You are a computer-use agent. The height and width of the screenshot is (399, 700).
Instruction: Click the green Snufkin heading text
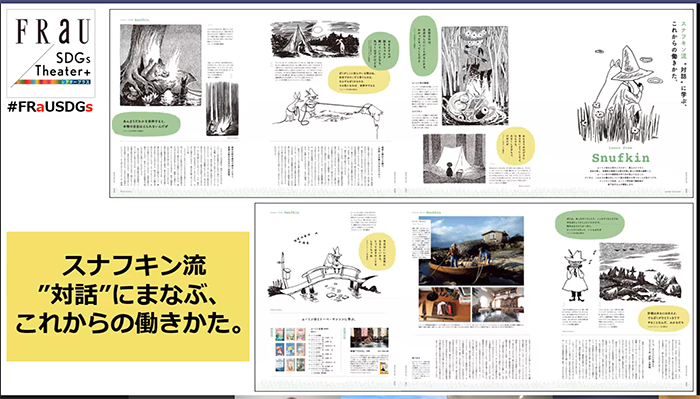point(621,158)
